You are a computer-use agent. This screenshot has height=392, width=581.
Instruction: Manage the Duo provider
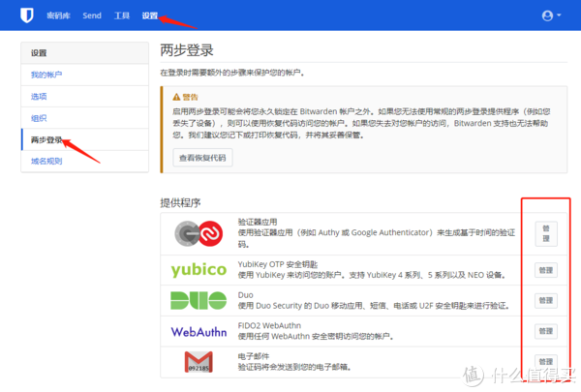coord(546,300)
